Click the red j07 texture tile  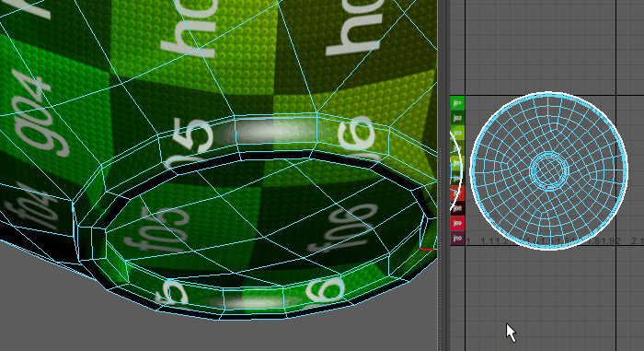point(456,193)
